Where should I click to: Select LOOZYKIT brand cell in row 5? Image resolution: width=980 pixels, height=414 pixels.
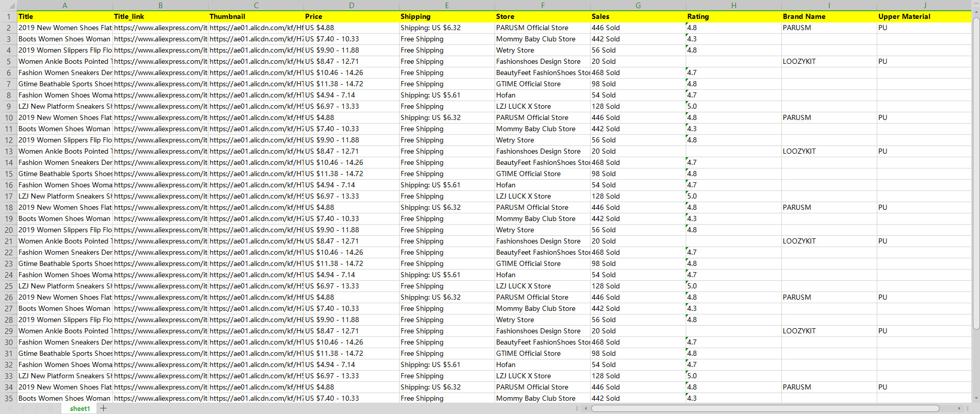pyautogui.click(x=829, y=61)
